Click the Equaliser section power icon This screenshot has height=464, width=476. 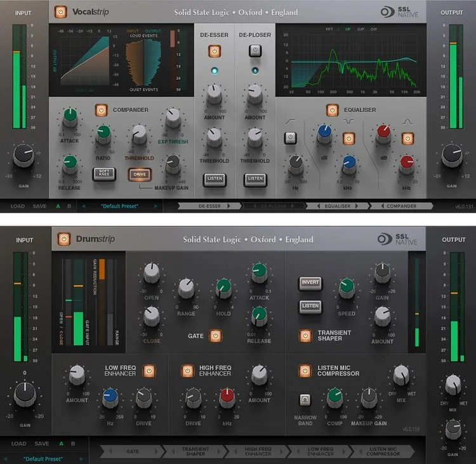(332, 110)
